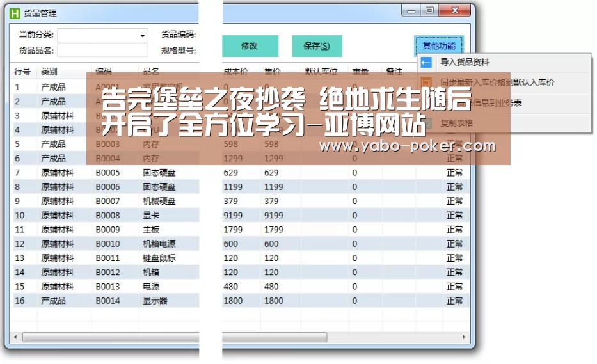The image size is (597, 364).
Task: Click cost price 1799 in row 11
Action: pyautogui.click(x=233, y=230)
